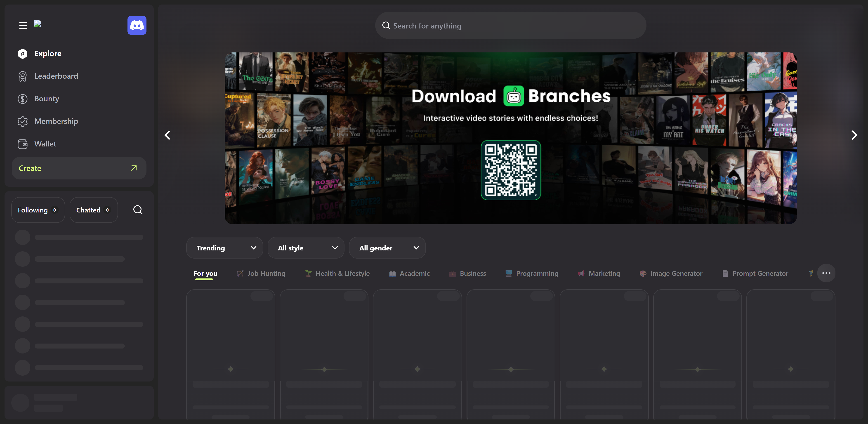Screen dimensions: 868x424
Task: Open the All gender dropdown
Action: pos(387,248)
